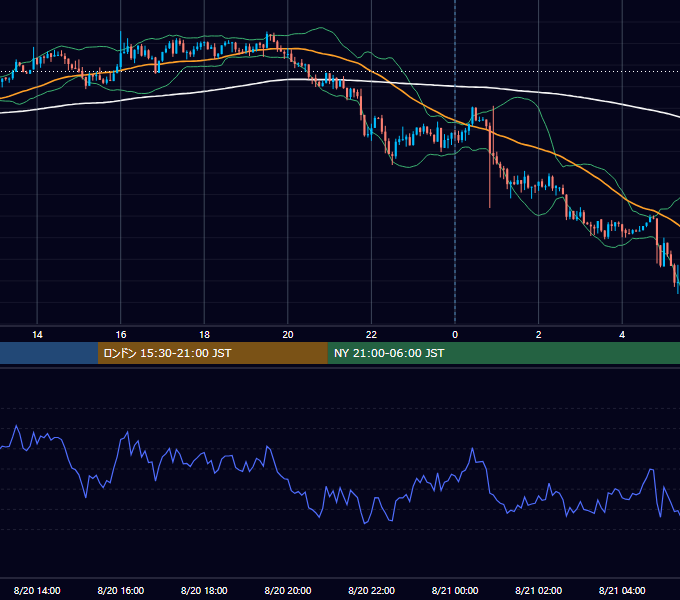Click the 8/20 18:00 date label
This screenshot has height=600, width=680.
click(x=204, y=590)
